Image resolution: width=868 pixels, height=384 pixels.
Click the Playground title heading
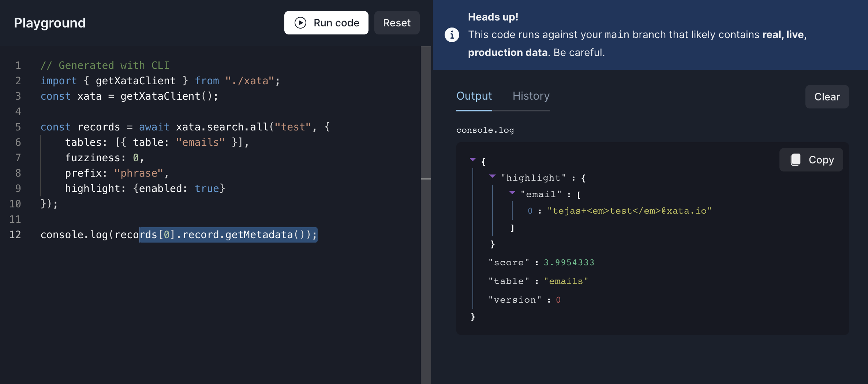pyautogui.click(x=50, y=23)
